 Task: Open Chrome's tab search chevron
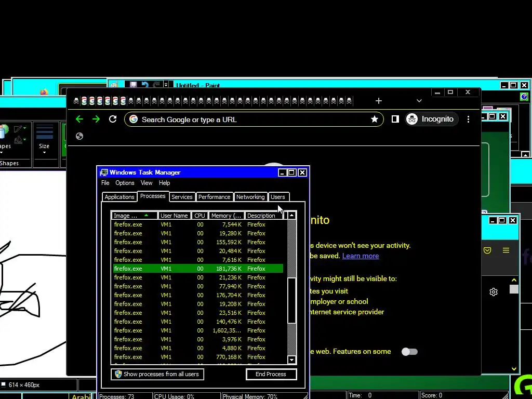419,101
